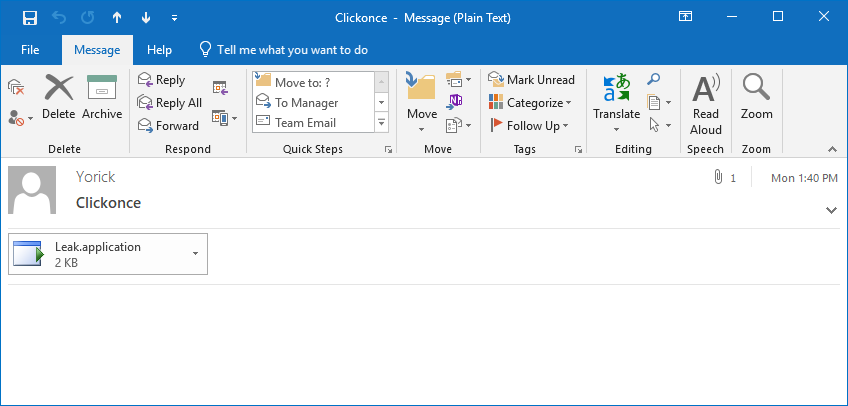This screenshot has width=848, height=406.
Task: Click the Tell me what you want field
Action: click(x=292, y=49)
